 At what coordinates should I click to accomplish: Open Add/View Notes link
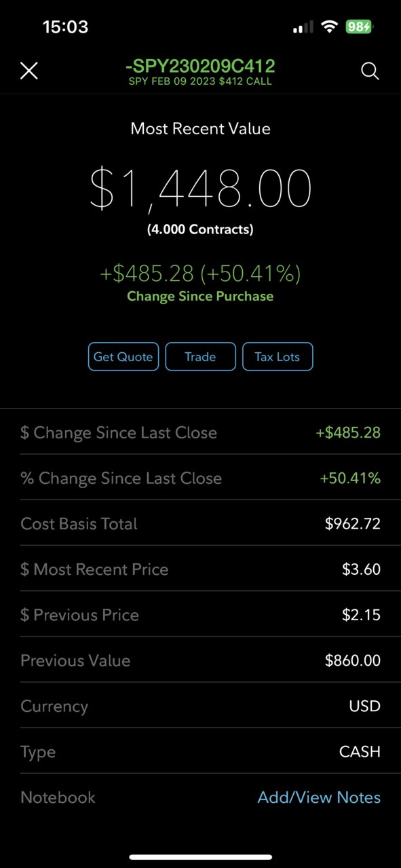point(319,797)
